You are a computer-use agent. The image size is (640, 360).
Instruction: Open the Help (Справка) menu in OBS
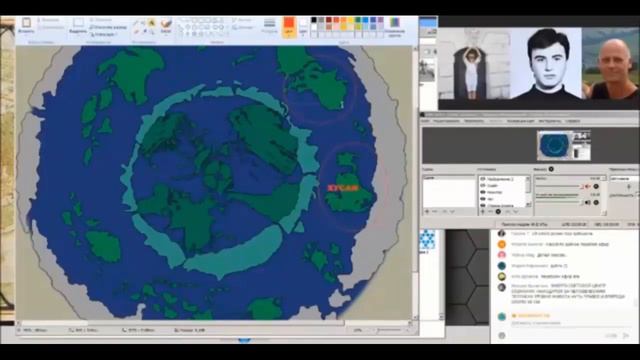(573, 121)
